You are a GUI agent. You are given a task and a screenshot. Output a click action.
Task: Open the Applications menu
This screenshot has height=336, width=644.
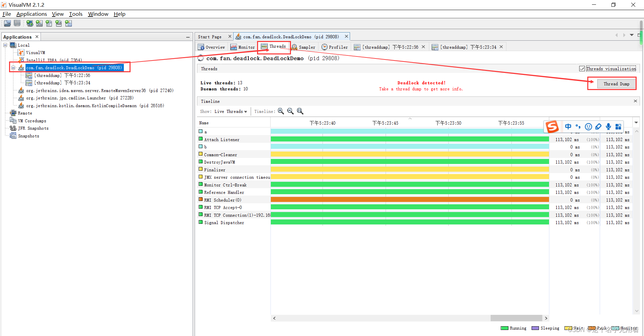pyautogui.click(x=32, y=14)
